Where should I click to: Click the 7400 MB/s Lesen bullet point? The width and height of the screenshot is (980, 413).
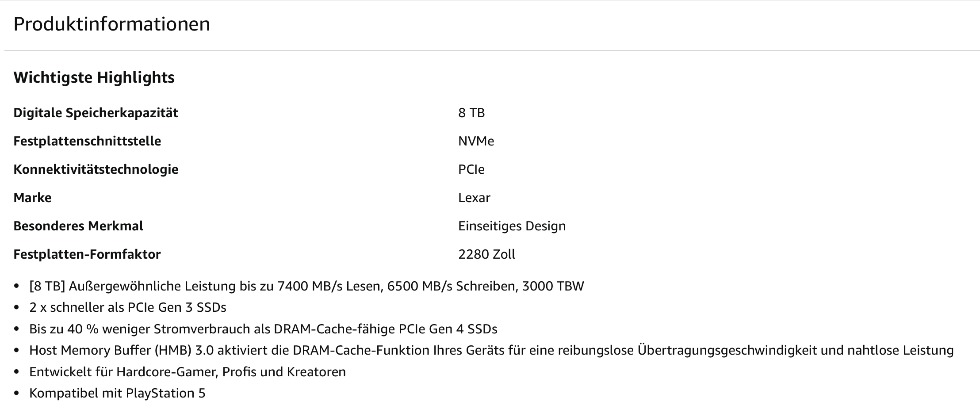(x=307, y=286)
